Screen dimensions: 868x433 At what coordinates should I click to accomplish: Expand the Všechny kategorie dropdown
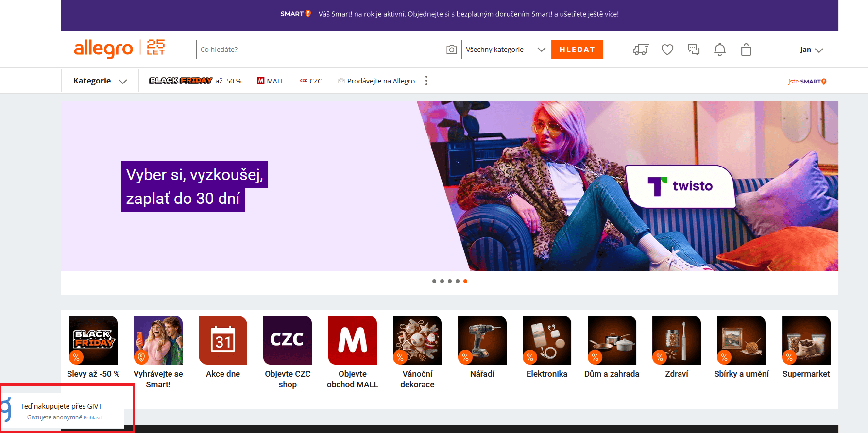tap(506, 50)
